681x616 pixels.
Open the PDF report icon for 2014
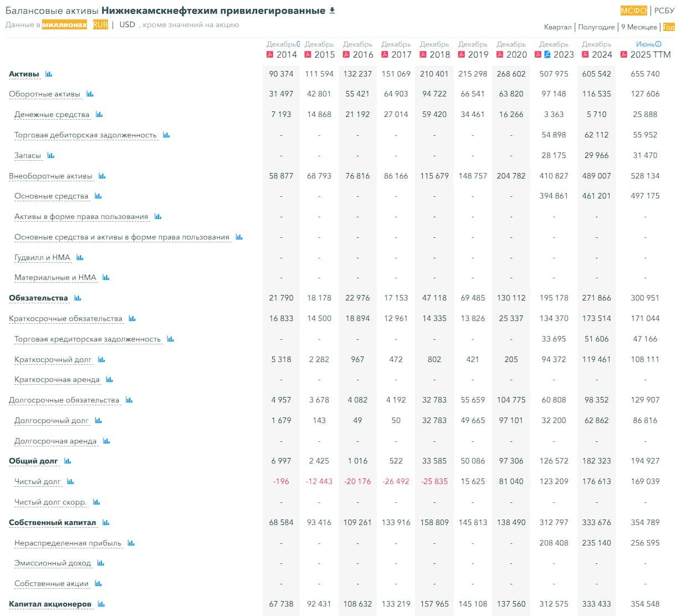pos(270,54)
